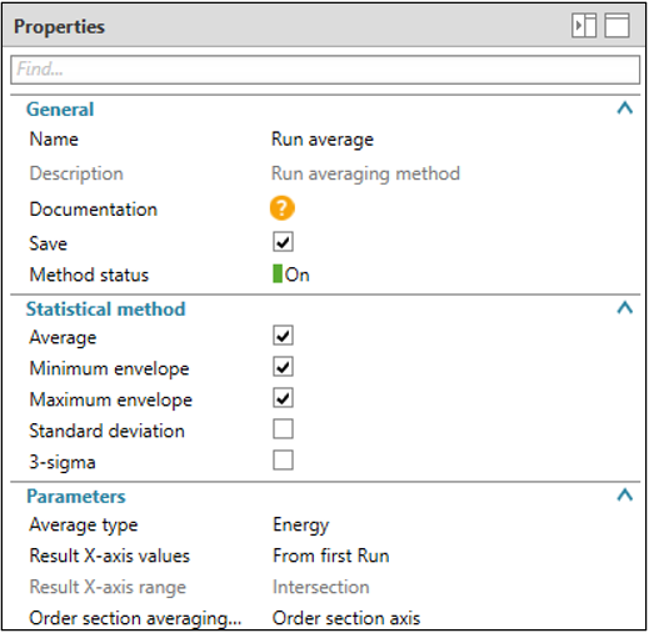Screen dimensions: 649x632
Task: Collapse the Statistical method section chevron
Action: [x=625, y=308]
